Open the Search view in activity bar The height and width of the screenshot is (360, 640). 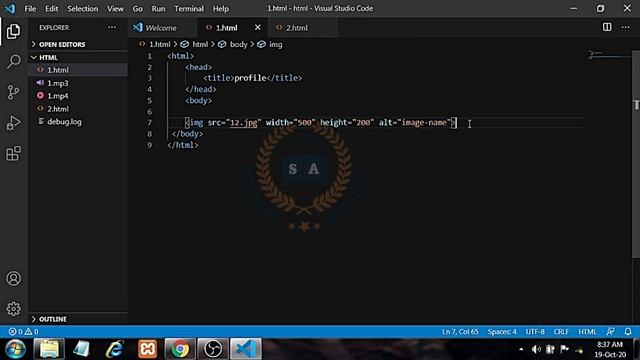[13, 62]
